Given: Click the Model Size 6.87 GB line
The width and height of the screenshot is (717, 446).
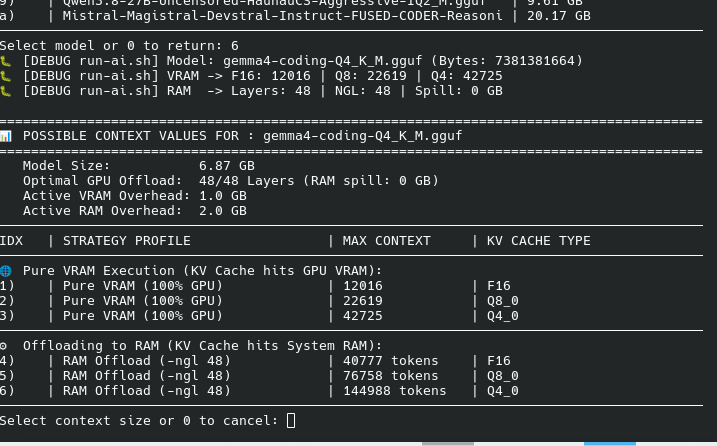Looking at the screenshot, I should (139, 166).
